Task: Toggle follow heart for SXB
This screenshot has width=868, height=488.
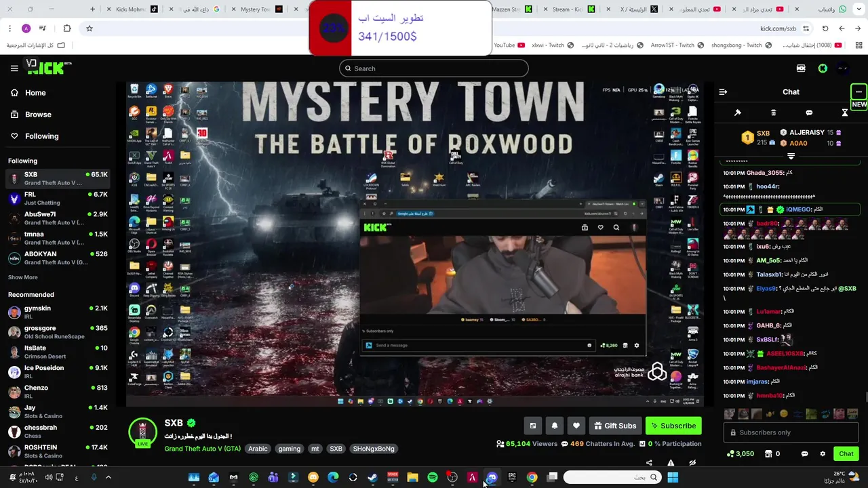Action: pyautogui.click(x=576, y=426)
